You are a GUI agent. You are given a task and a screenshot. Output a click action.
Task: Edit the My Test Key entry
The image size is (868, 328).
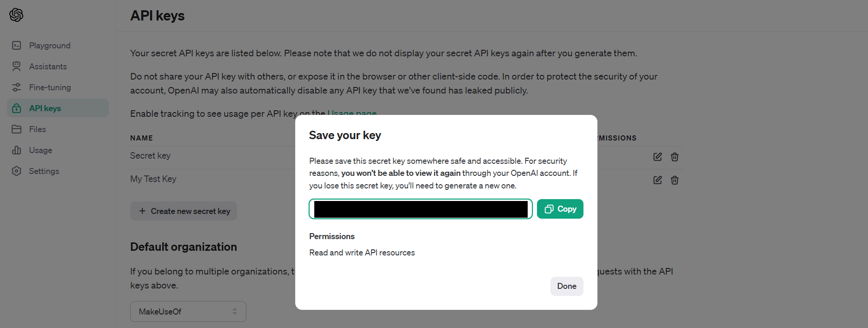(x=657, y=180)
